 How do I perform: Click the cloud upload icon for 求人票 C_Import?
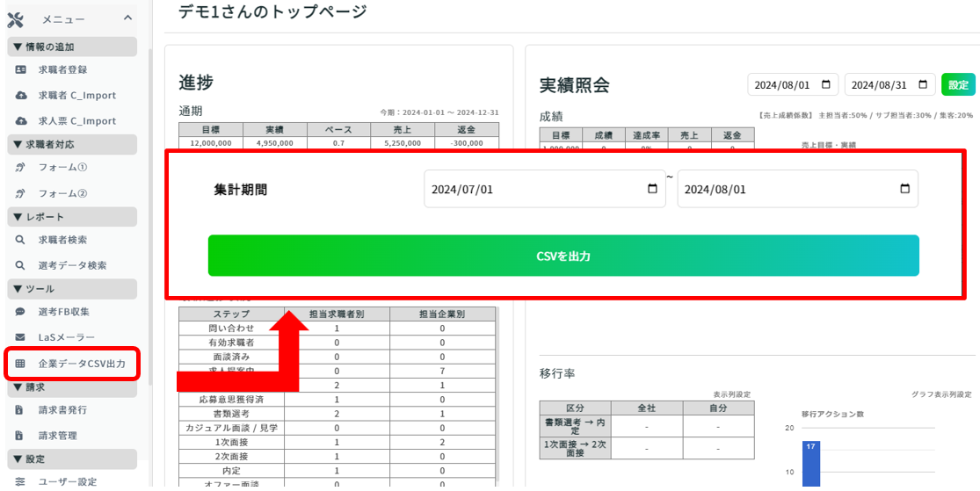(x=20, y=120)
